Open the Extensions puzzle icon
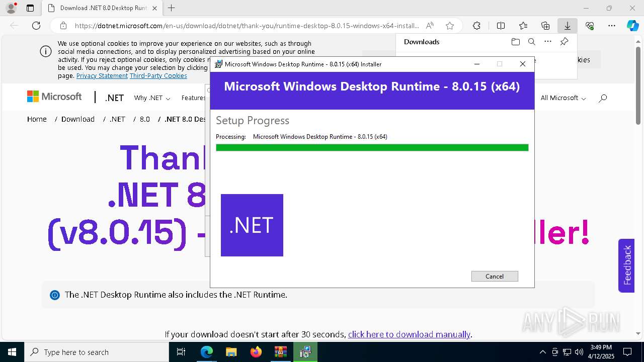644x362 pixels. 476,26
